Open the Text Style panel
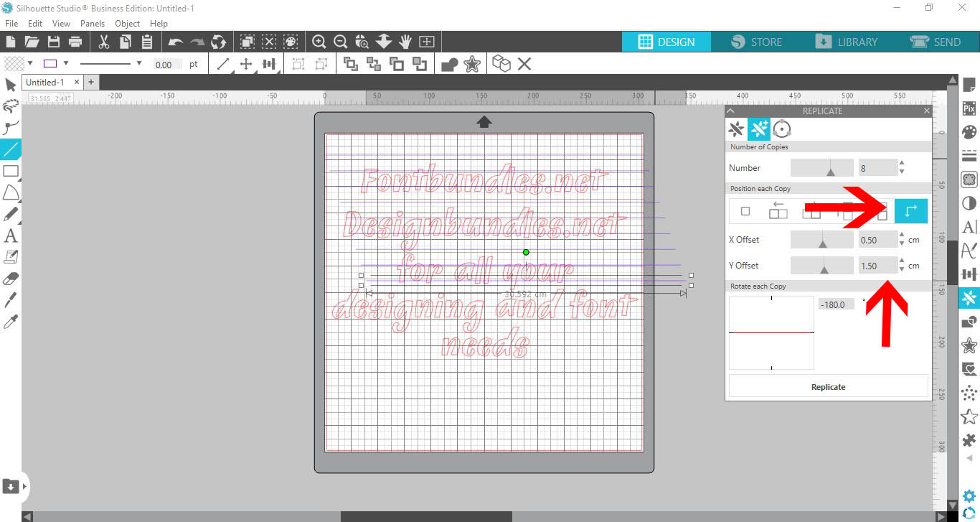Screen dimensions: 980x522 [969, 227]
